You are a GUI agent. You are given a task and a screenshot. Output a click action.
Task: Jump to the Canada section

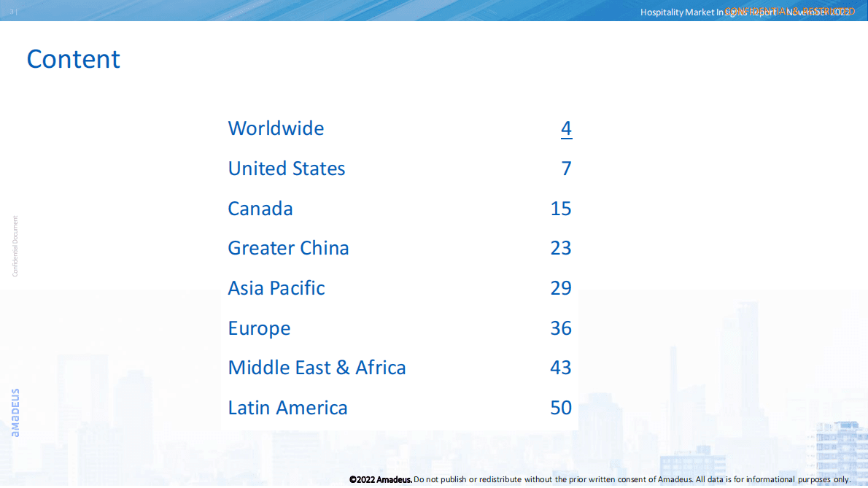[x=260, y=209]
